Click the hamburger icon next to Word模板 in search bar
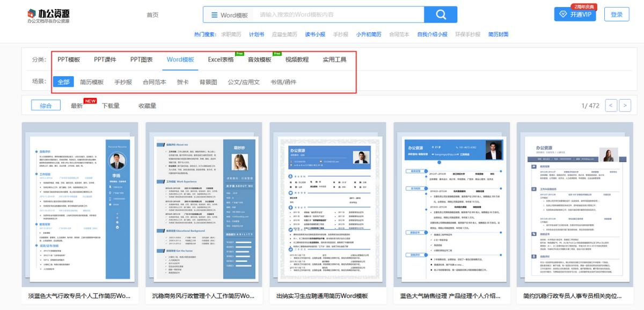This screenshot has height=310, width=644. click(213, 14)
